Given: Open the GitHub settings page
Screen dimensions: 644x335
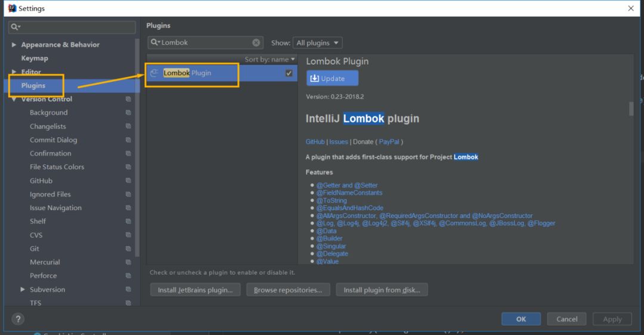Looking at the screenshot, I should pos(41,181).
